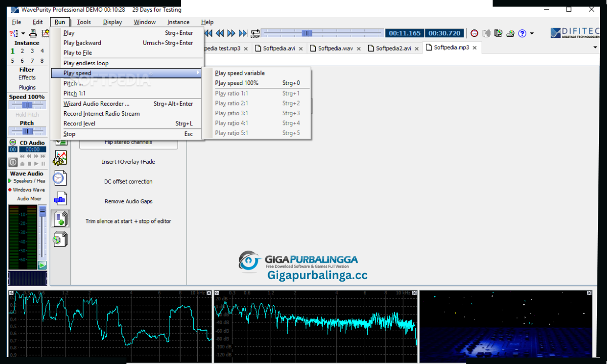Switch to the Softpedia.avi tab

[x=279, y=49]
